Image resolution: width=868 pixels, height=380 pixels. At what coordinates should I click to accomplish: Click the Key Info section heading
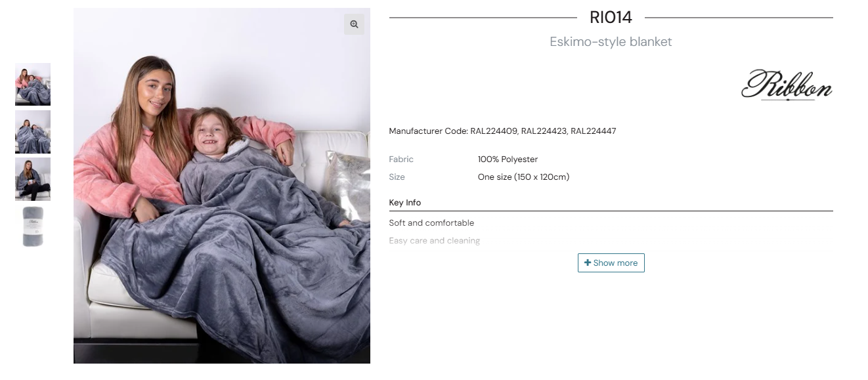click(405, 203)
